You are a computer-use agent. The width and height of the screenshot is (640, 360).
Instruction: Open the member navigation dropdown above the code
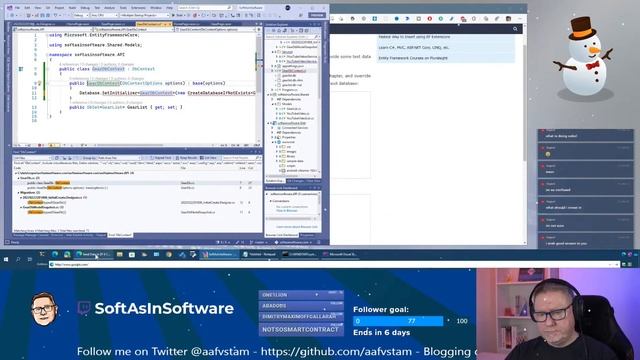(x=216, y=29)
